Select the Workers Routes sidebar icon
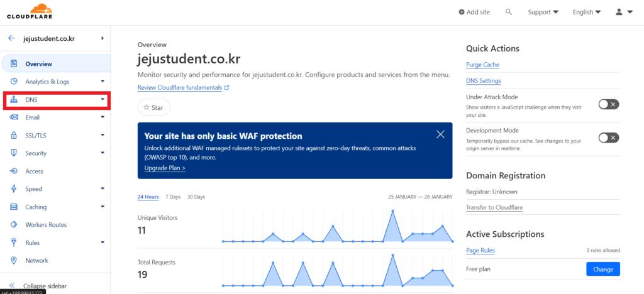Viewport: 644px width, 294px height. click(14, 225)
